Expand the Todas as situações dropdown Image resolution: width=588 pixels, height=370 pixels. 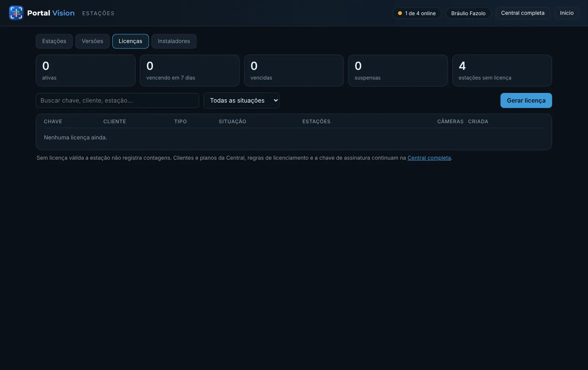241,100
